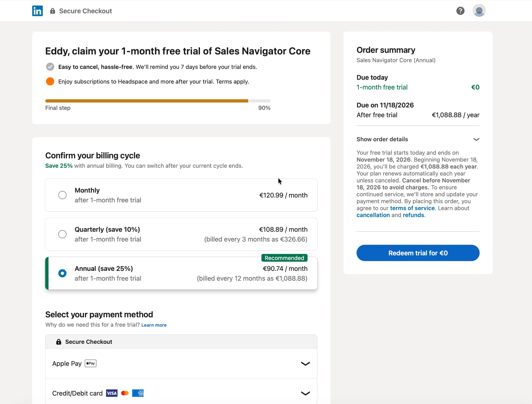This screenshot has width=532, height=404.
Task: Click the "90%" progress label
Action: tap(264, 108)
